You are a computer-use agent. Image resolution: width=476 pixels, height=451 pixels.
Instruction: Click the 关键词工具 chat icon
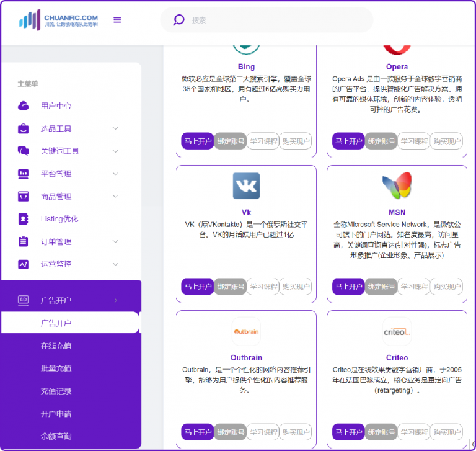click(24, 151)
